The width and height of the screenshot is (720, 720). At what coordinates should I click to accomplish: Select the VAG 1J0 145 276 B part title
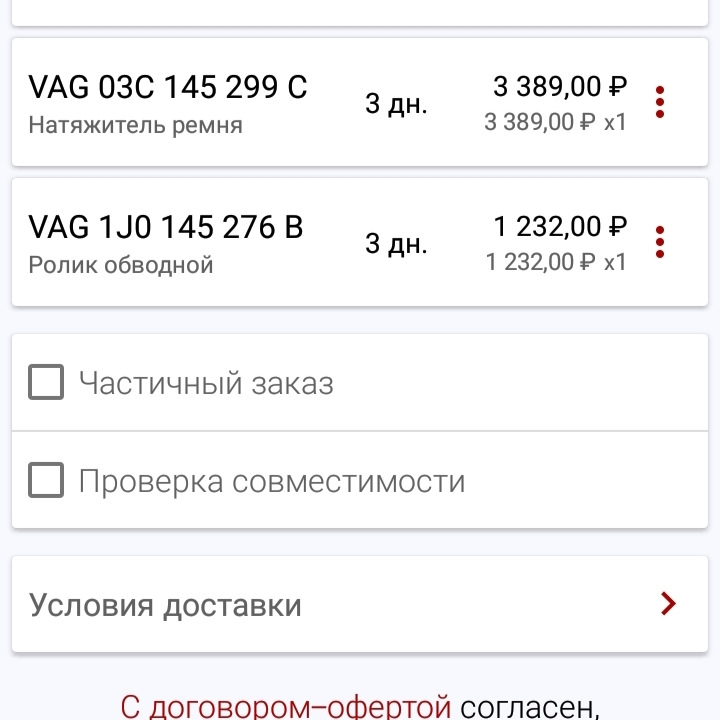(165, 228)
